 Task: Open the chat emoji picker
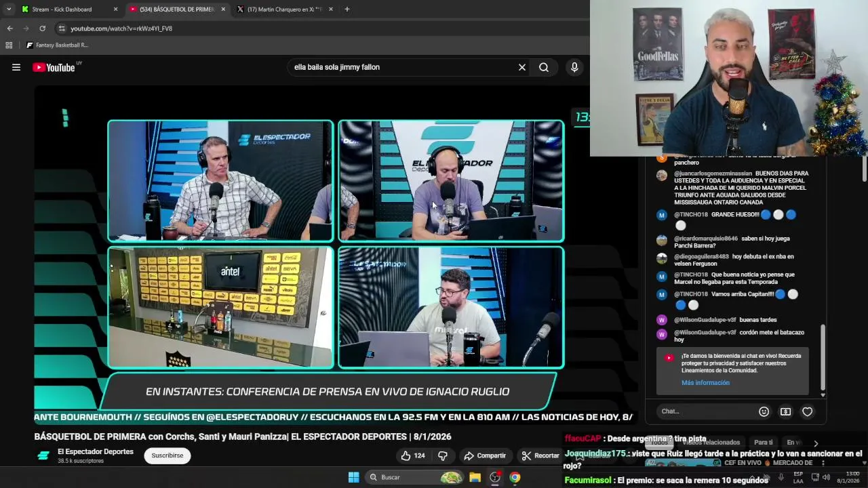click(764, 411)
